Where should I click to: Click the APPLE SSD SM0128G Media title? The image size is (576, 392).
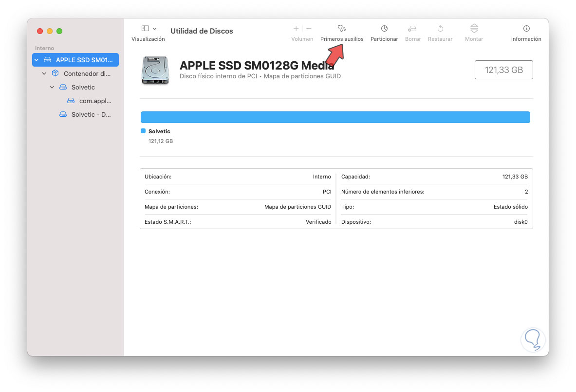point(257,65)
